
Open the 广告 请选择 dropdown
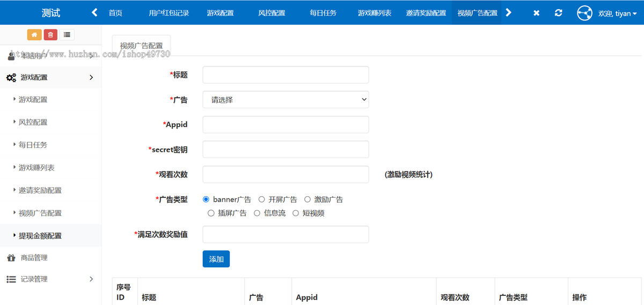(x=286, y=100)
